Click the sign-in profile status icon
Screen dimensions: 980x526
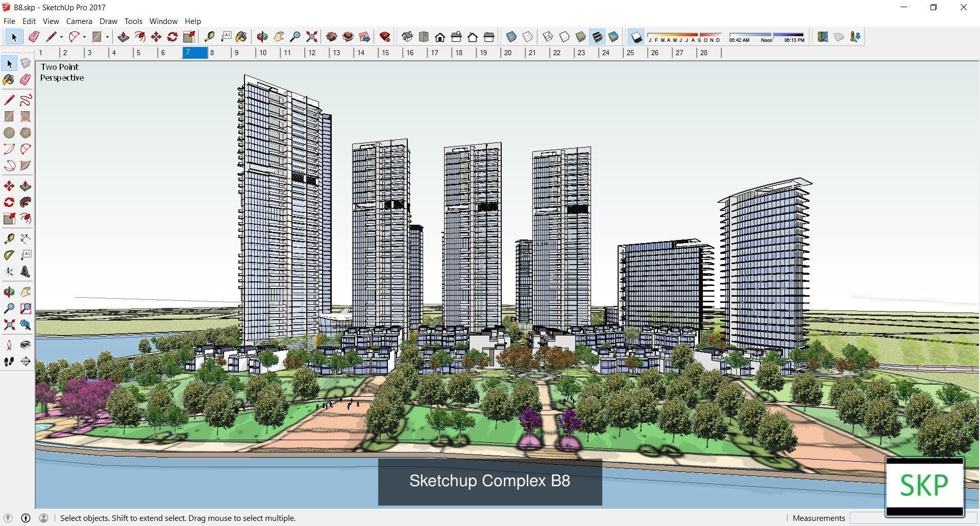[44, 518]
